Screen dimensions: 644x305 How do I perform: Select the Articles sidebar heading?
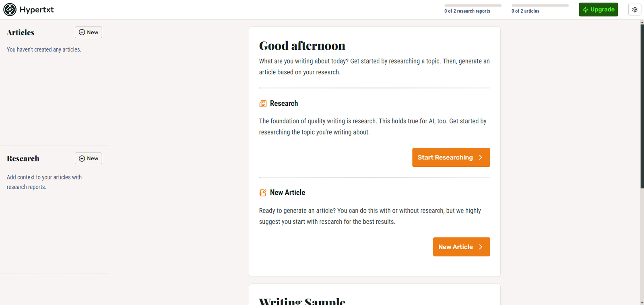pos(21,33)
